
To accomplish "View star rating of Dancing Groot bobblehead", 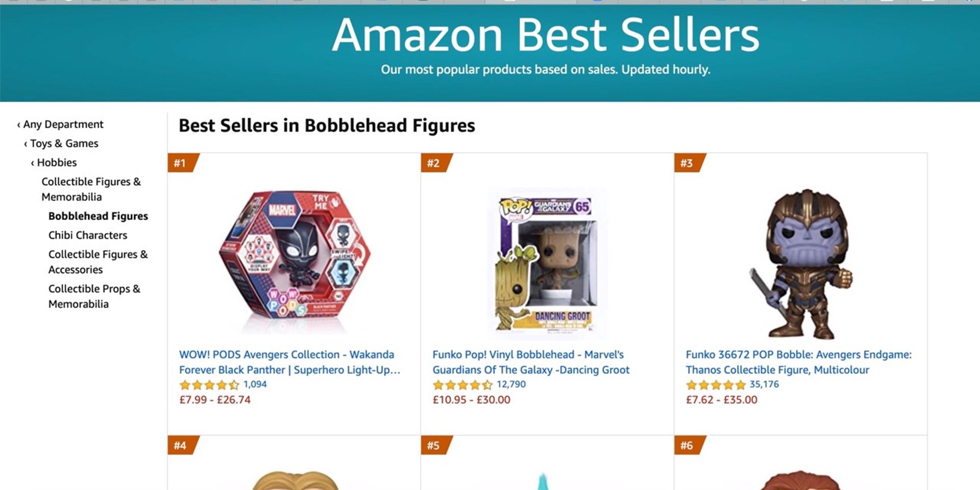I will tap(462, 385).
